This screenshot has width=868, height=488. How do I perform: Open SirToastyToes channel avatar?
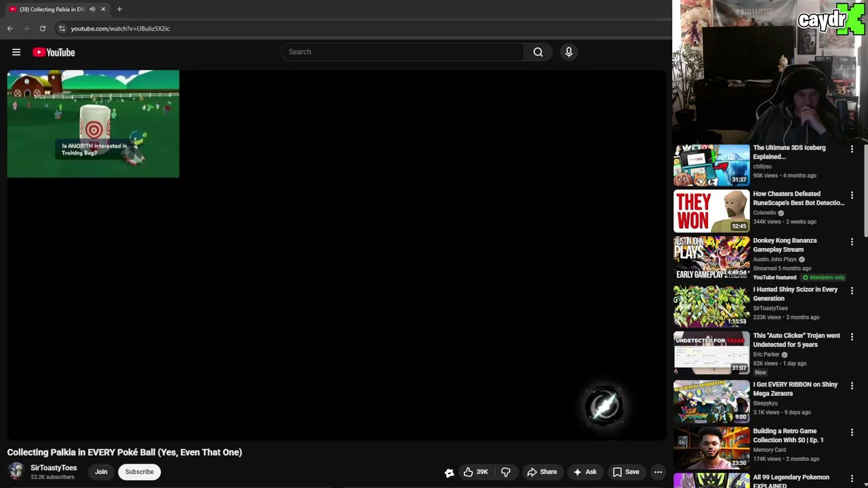pos(16,471)
